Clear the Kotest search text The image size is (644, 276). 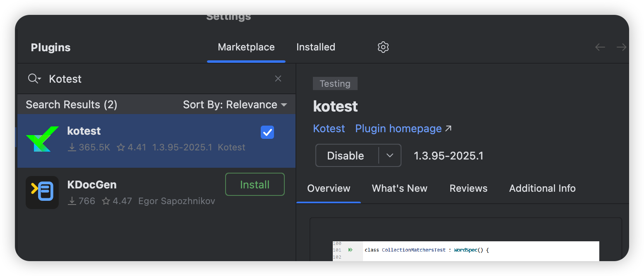pos(278,79)
